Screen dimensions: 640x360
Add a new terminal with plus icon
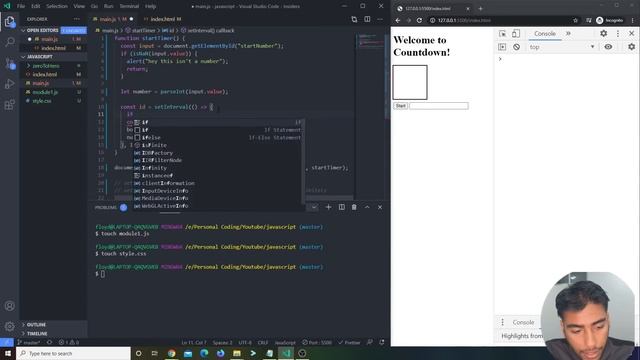pyautogui.click(x=328, y=207)
